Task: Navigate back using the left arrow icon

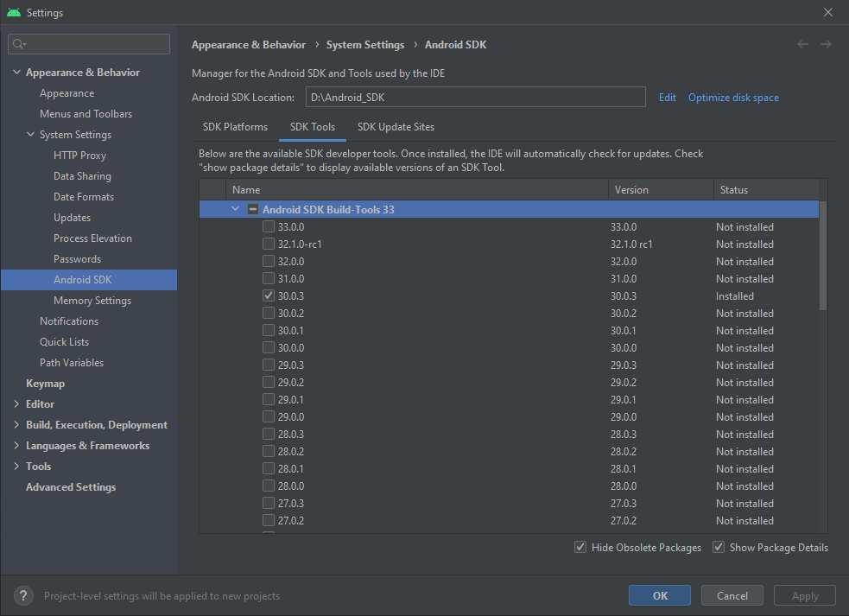Action: click(x=801, y=44)
